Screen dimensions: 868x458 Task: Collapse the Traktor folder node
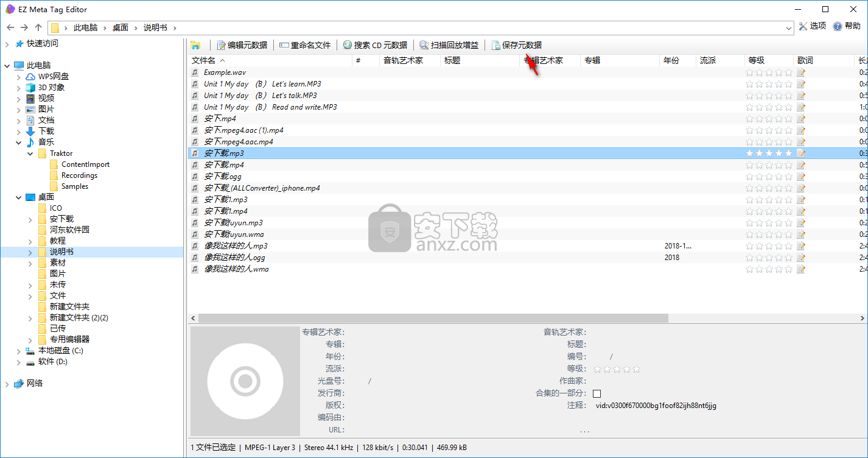[x=30, y=153]
